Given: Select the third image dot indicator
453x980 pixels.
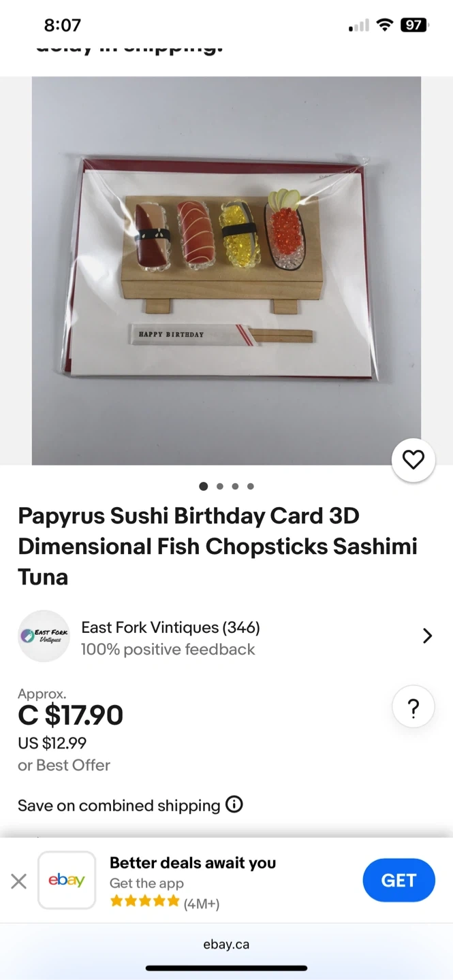Looking at the screenshot, I should tap(235, 487).
